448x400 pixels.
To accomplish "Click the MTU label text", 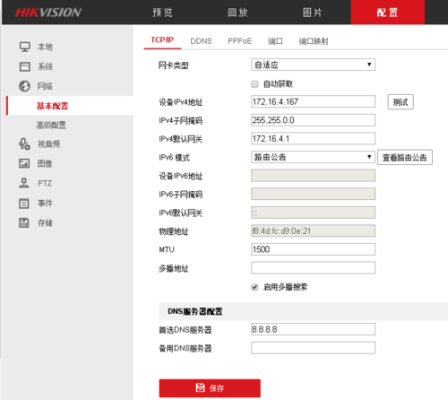I will (167, 250).
